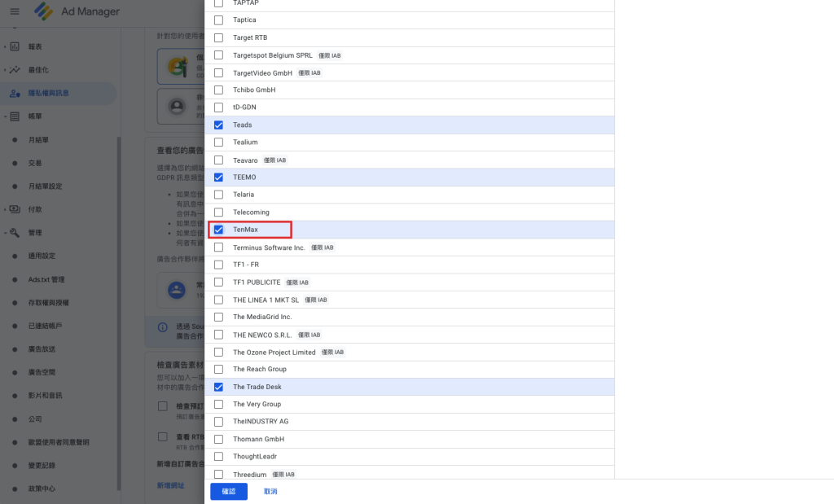Check the Teavaro checkbox
Viewport: 834px width, 504px height.
point(218,160)
